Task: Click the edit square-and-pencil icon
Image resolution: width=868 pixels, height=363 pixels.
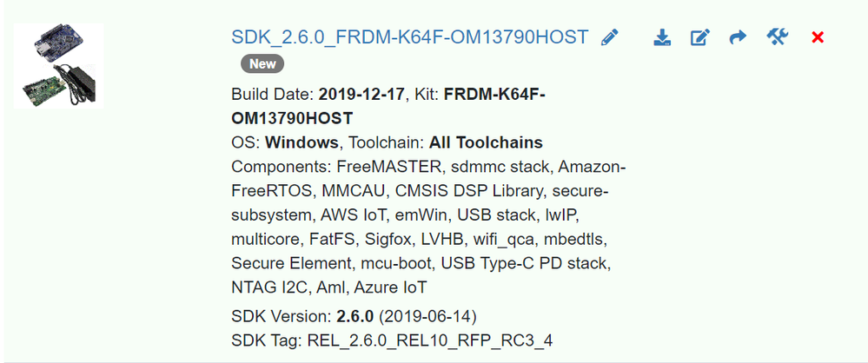Action: pos(699,37)
